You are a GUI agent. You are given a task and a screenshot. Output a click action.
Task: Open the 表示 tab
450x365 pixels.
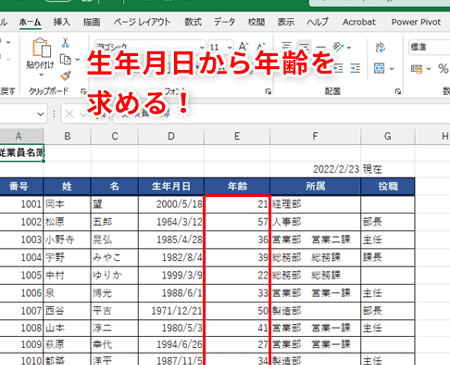(x=286, y=22)
